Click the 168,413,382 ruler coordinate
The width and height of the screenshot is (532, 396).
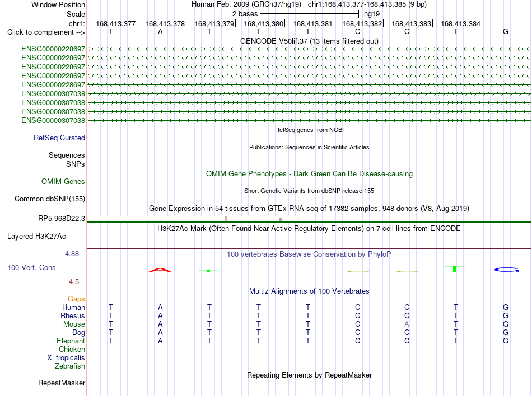click(x=362, y=23)
